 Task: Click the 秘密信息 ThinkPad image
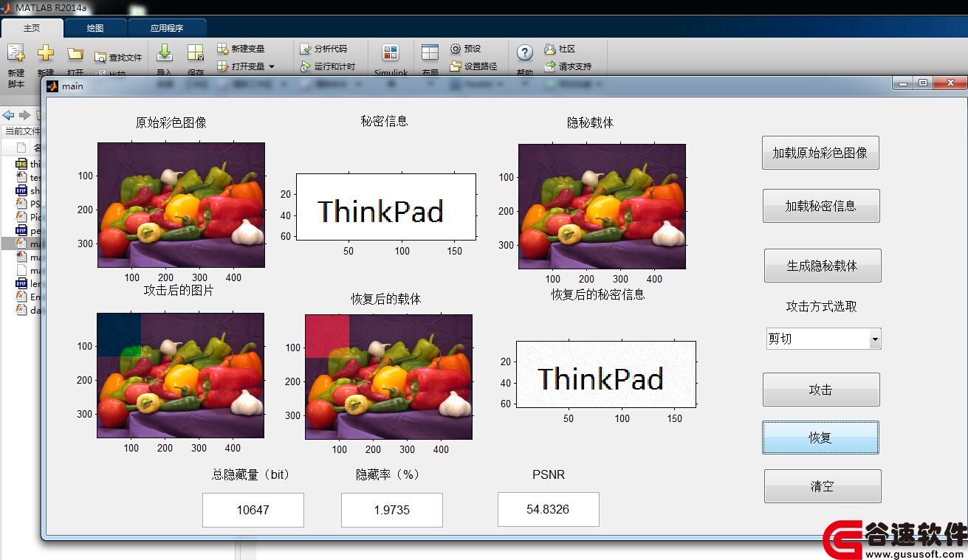(386, 207)
